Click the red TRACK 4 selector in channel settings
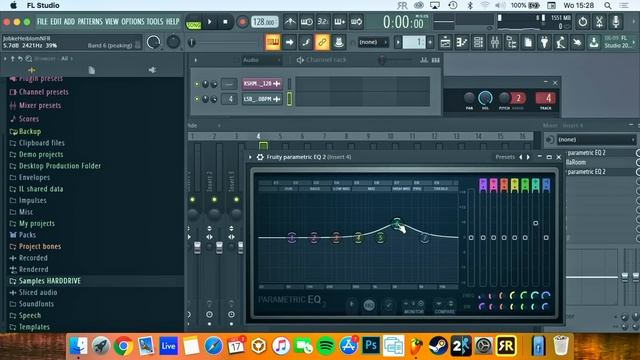Viewport: 640px width, 360px height. [x=546, y=98]
